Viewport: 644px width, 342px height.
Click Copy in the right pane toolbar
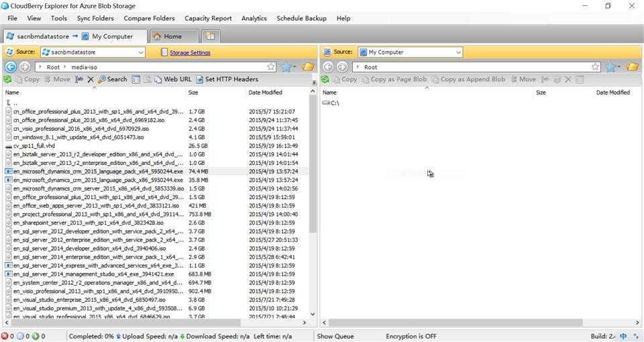point(345,79)
